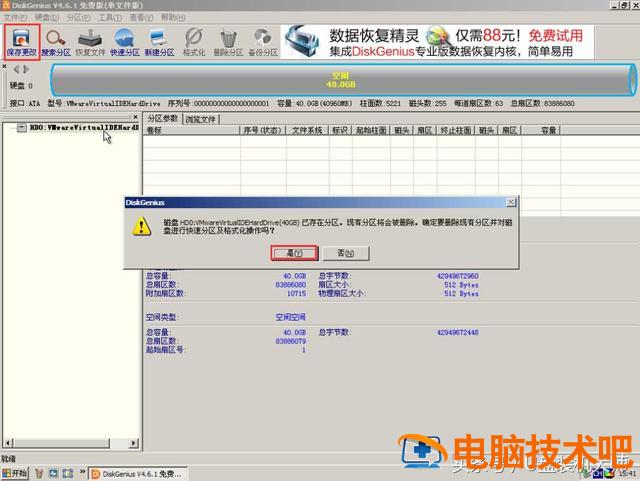Open the 文件(F) menu

click(x=16, y=17)
